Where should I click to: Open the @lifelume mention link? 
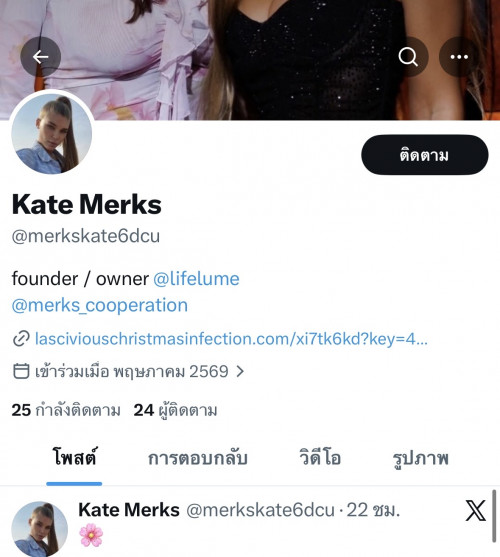(x=196, y=279)
